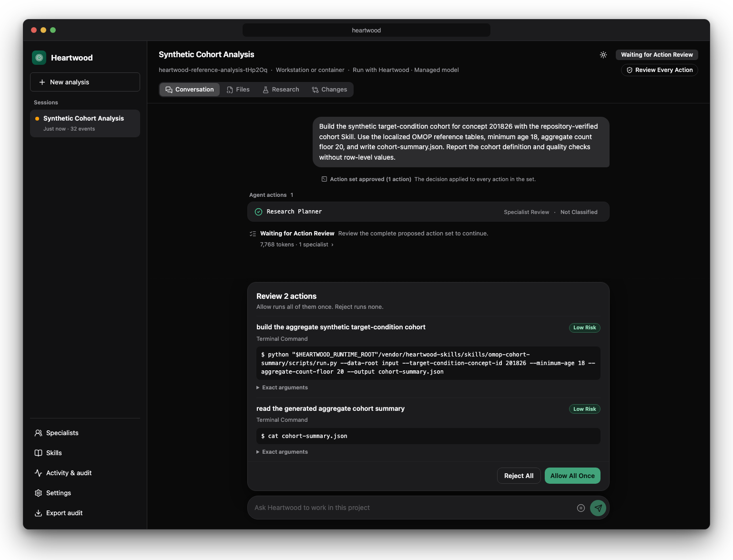Click the Settings gear icon
The height and width of the screenshot is (560, 733).
[x=39, y=493]
